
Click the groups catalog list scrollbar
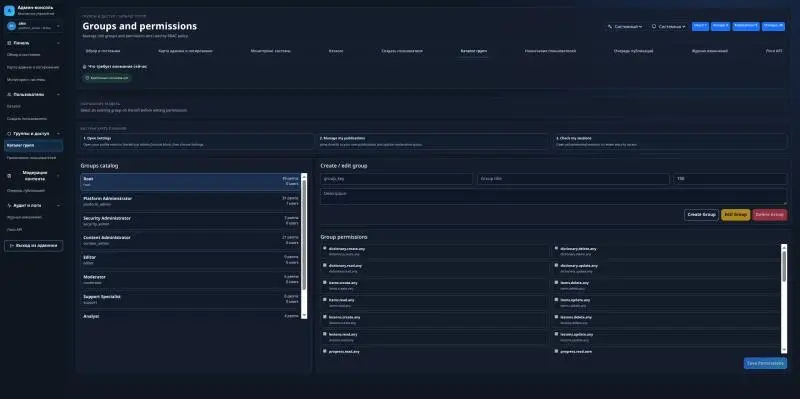tap(305, 246)
